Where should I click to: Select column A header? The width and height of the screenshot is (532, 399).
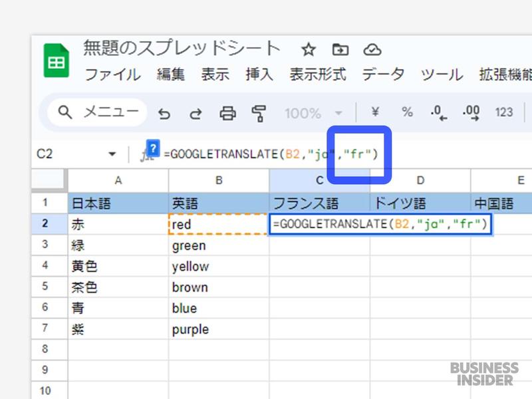pos(118,180)
